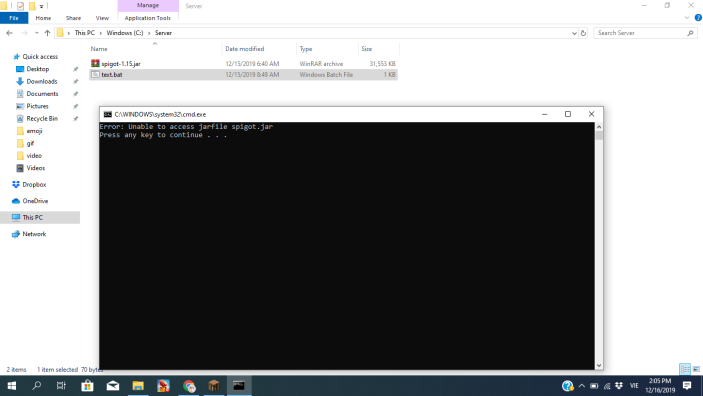
Task: Open the Quick Access Toolbar customize dropdown
Action: click(x=41, y=6)
